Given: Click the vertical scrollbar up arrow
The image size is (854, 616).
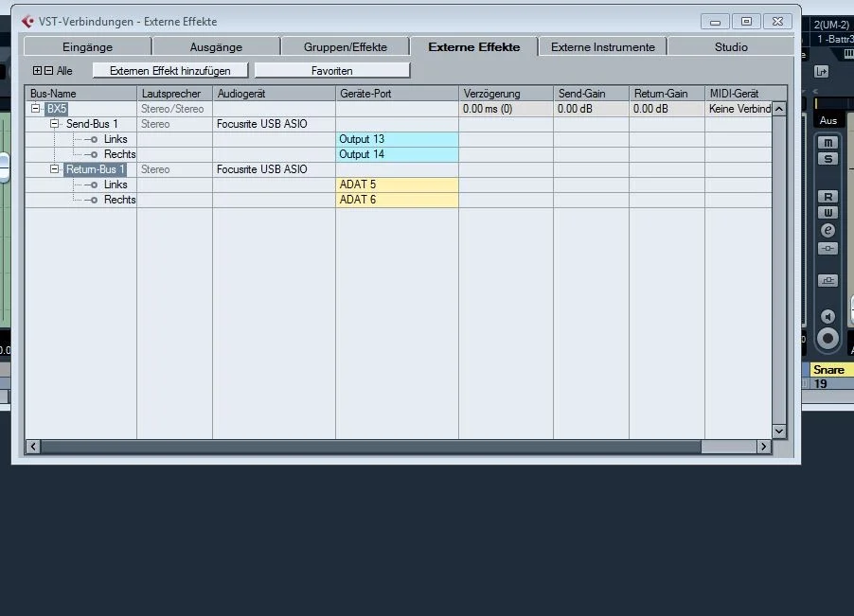Looking at the screenshot, I should 779,109.
